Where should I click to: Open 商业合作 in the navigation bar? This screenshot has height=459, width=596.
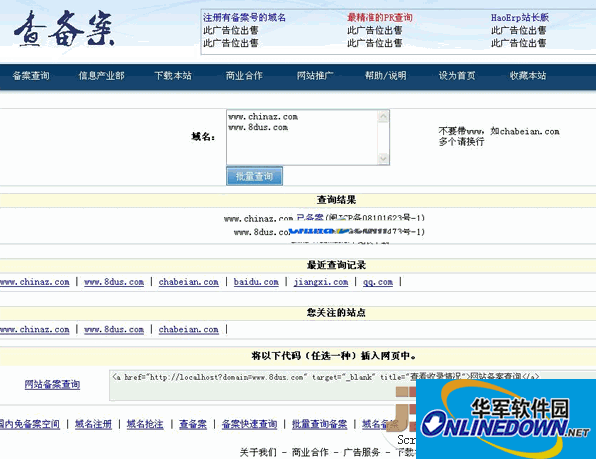tap(244, 76)
